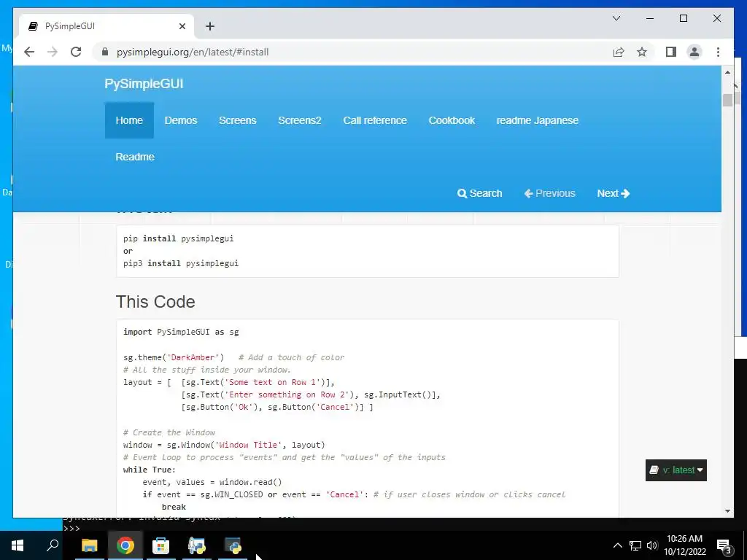
Task: Close the PySimpleGUI tab
Action: [x=182, y=26]
